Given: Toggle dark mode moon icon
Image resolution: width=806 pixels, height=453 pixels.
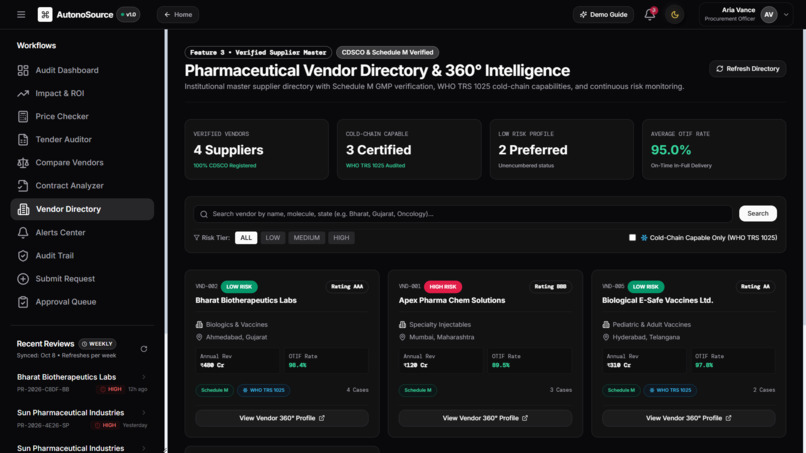Looking at the screenshot, I should tap(674, 14).
